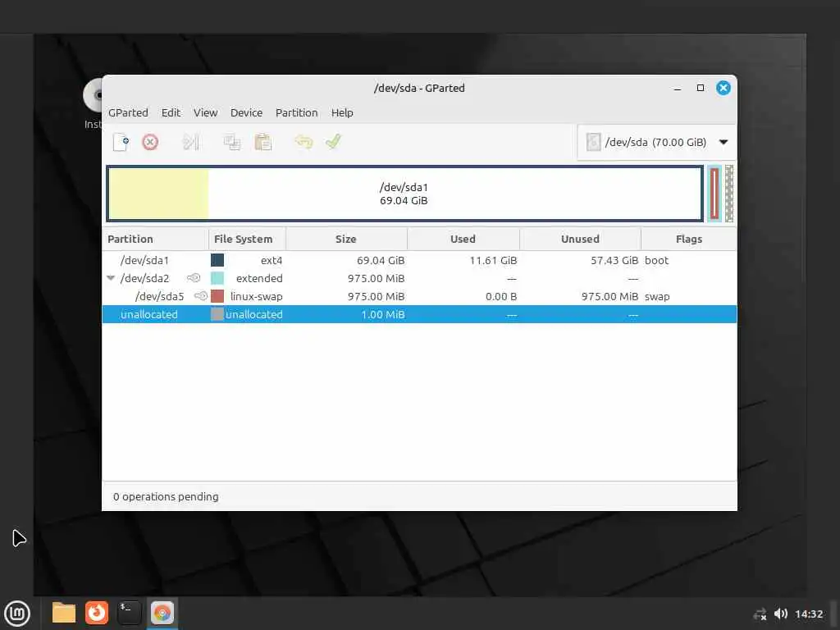This screenshot has height=630, width=840.
Task: Select the /dev/sda1 partition row
Action: 419,260
